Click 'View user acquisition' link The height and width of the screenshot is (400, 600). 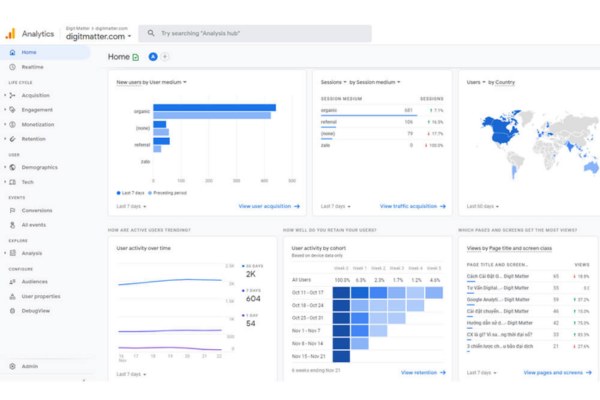269,206
